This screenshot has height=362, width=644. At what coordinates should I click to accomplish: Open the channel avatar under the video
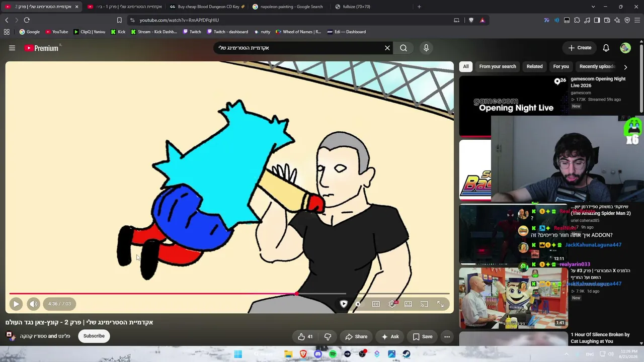pyautogui.click(x=10, y=336)
